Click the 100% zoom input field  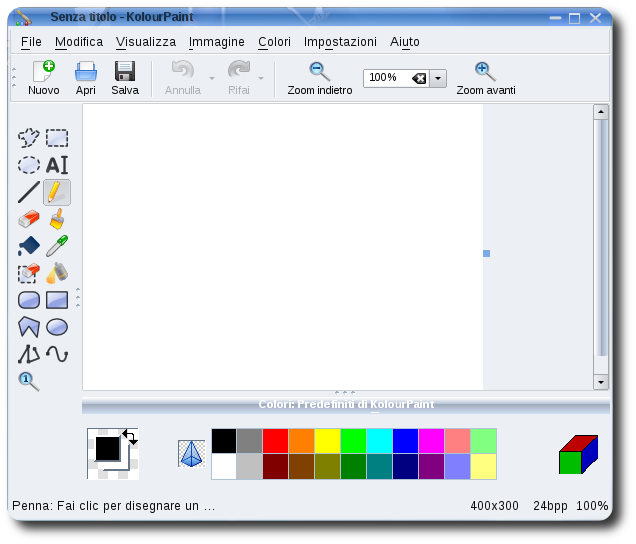pyautogui.click(x=387, y=78)
